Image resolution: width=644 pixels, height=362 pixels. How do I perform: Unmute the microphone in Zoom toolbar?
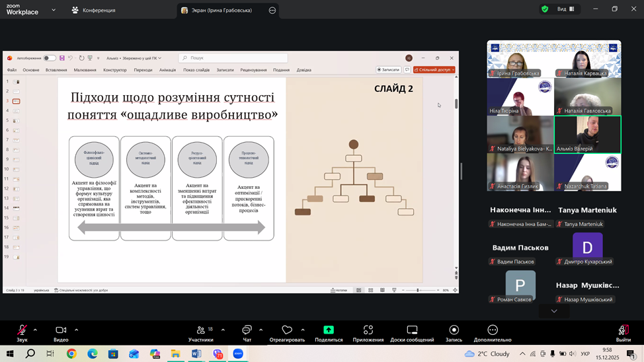[22, 330]
